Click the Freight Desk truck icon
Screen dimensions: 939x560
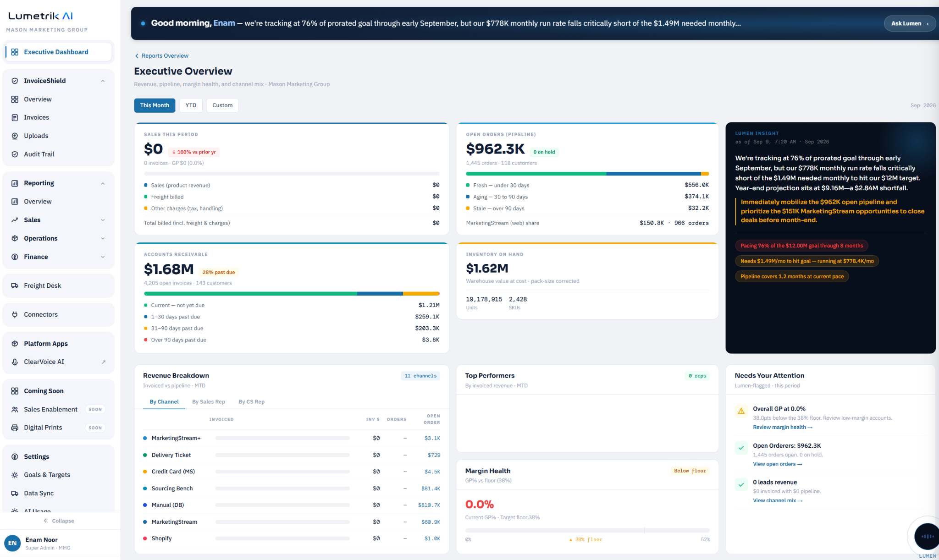click(15, 286)
